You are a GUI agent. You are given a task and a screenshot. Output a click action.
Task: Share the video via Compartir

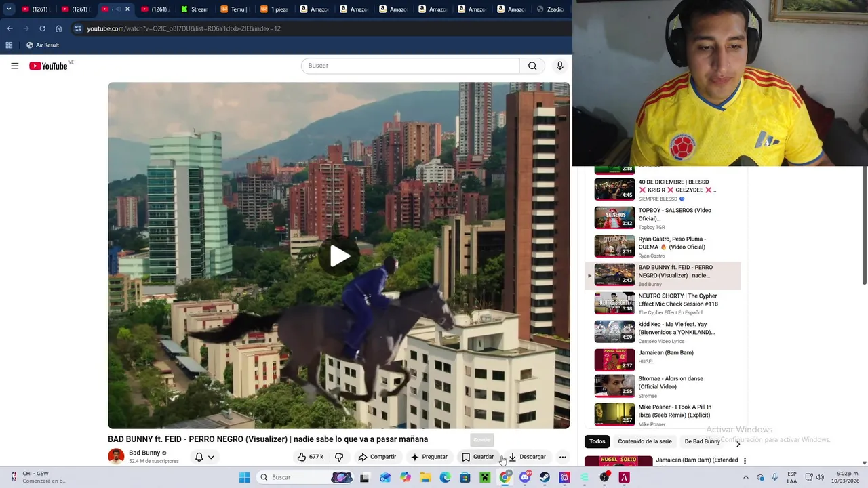click(377, 457)
